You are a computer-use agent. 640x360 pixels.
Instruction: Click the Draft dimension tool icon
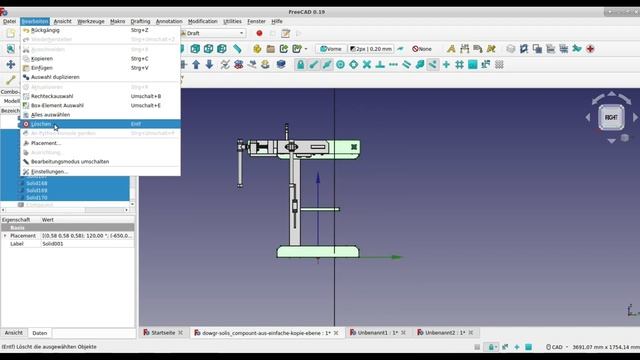coord(464,49)
